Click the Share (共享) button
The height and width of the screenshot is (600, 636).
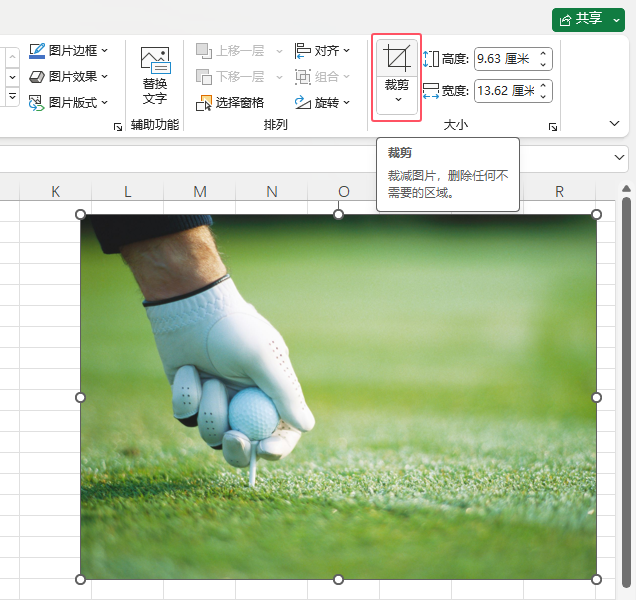click(580, 19)
